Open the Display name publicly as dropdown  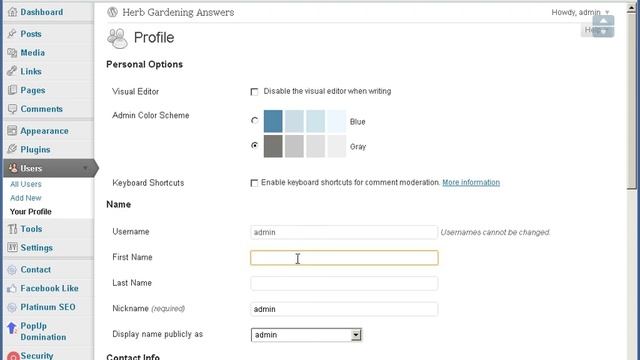306,335
